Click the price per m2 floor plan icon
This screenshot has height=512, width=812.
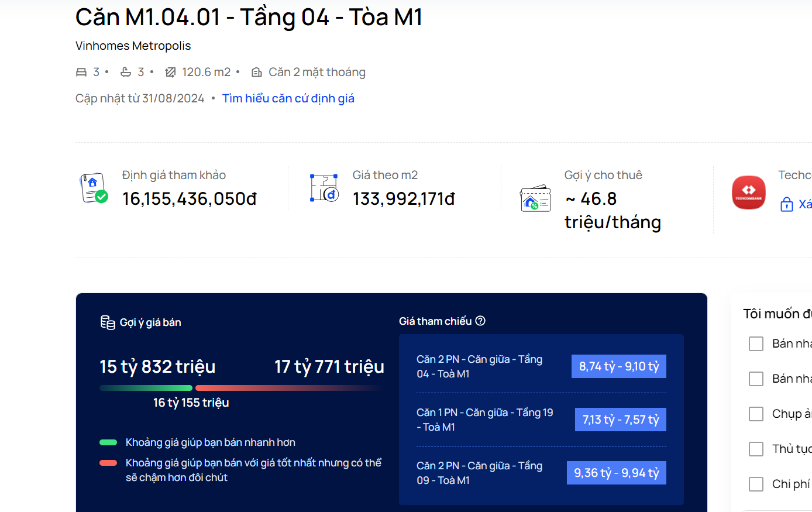(324, 188)
